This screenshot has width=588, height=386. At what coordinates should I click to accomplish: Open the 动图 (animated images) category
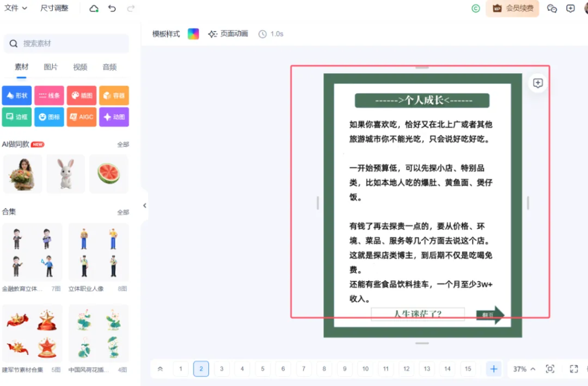coord(114,117)
